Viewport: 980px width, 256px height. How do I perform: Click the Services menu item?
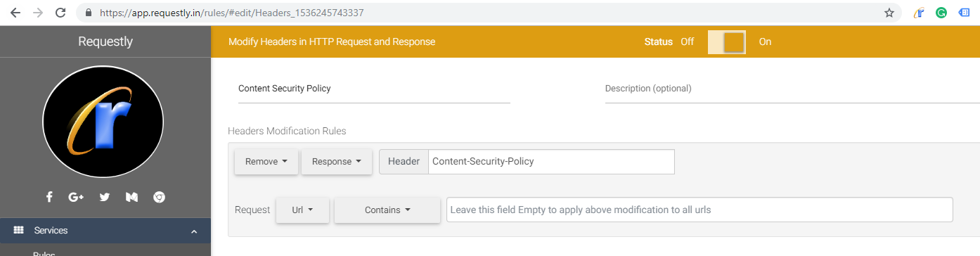pos(105,231)
